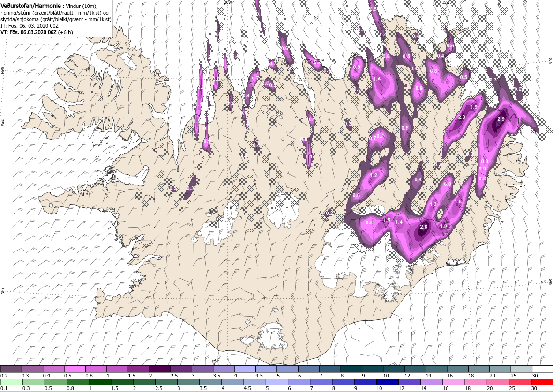
Task: Click the dark mauve snow legend swatch at 0.2
Action: 11,369
